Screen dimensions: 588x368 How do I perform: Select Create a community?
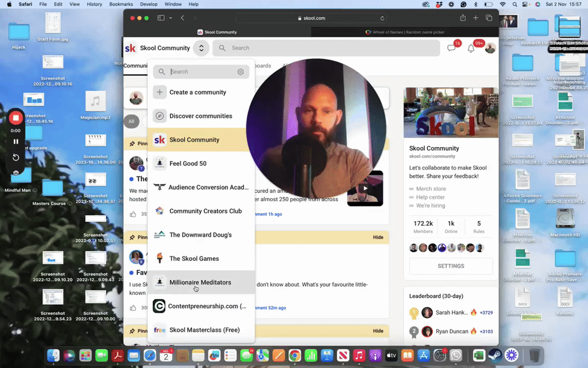[201, 92]
